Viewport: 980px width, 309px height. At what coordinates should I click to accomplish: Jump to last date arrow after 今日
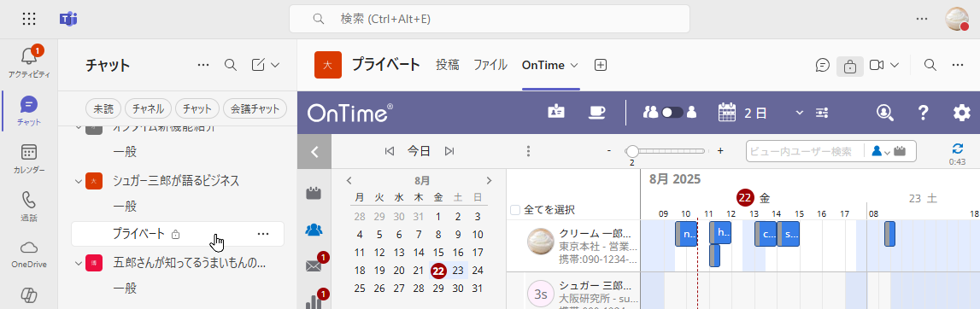tap(449, 150)
